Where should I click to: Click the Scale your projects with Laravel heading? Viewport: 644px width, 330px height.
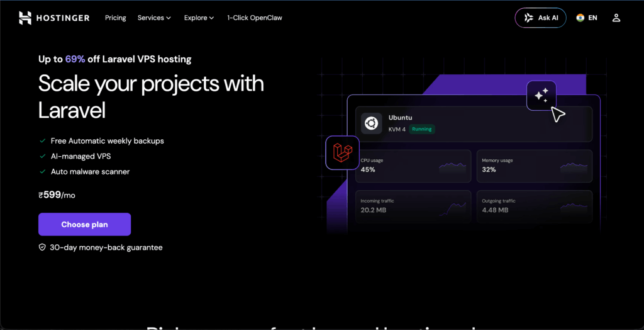coord(151,97)
